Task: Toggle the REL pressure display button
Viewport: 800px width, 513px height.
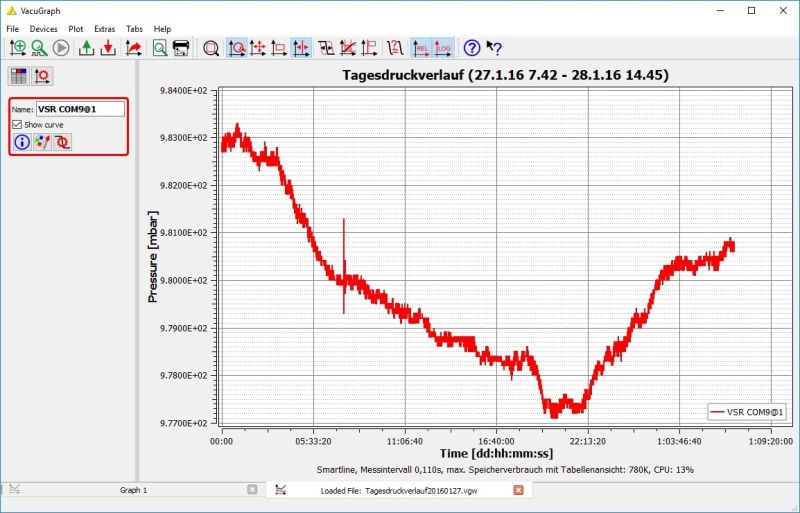Action: tap(421, 48)
